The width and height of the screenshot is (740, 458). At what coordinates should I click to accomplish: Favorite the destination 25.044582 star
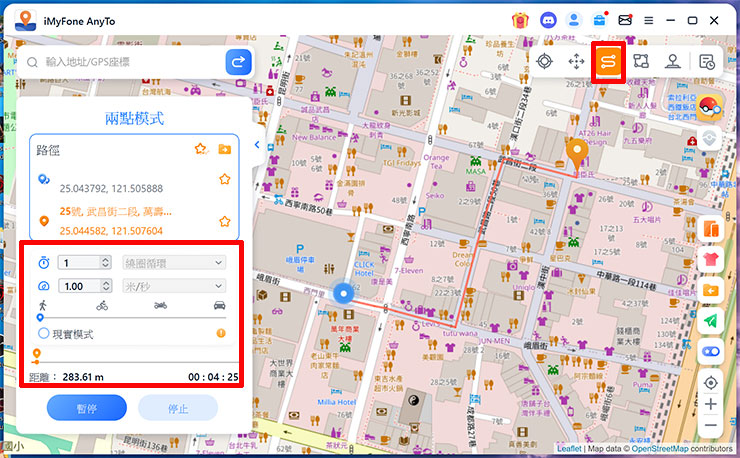click(x=225, y=221)
